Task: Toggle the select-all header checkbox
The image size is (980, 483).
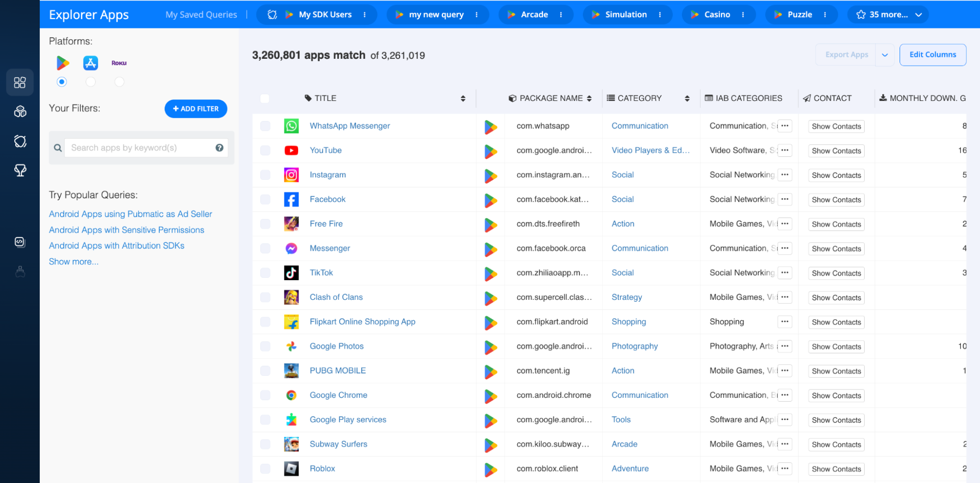Action: tap(265, 98)
